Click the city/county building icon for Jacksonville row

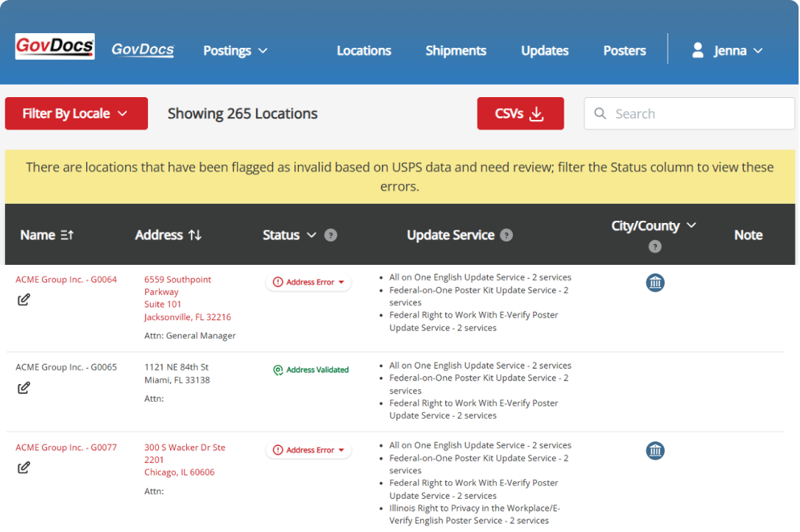[655, 283]
